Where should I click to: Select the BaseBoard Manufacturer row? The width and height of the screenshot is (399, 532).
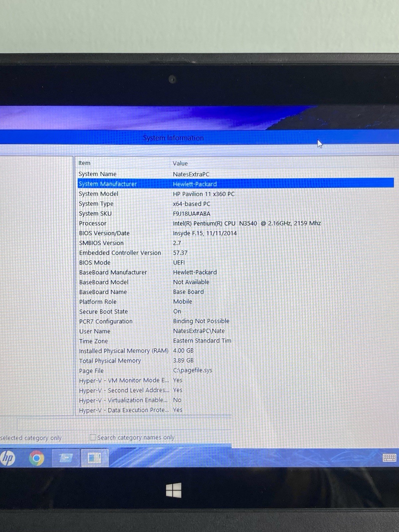tap(235, 272)
